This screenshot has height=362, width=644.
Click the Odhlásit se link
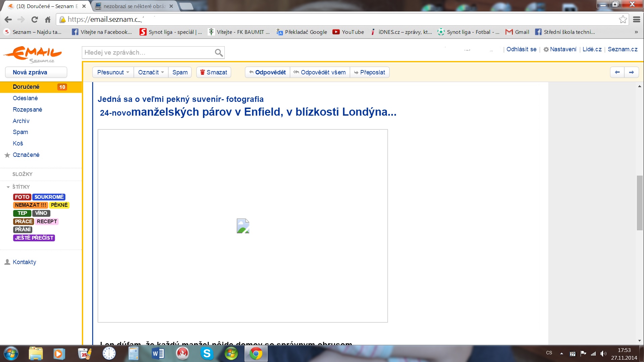coord(521,49)
